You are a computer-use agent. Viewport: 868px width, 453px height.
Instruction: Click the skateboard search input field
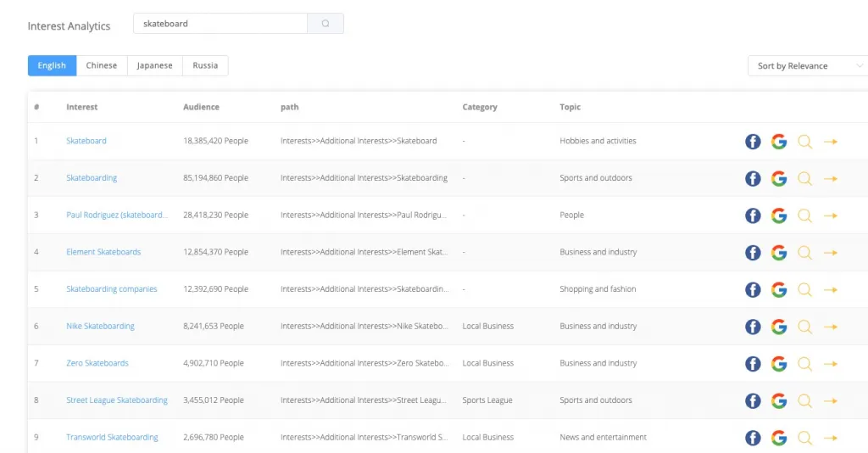coord(220,24)
